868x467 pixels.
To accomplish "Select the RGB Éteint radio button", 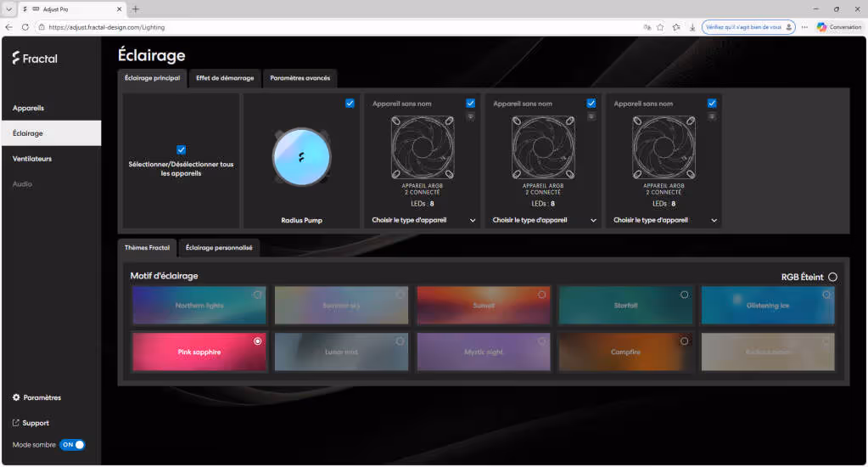I will coord(832,277).
